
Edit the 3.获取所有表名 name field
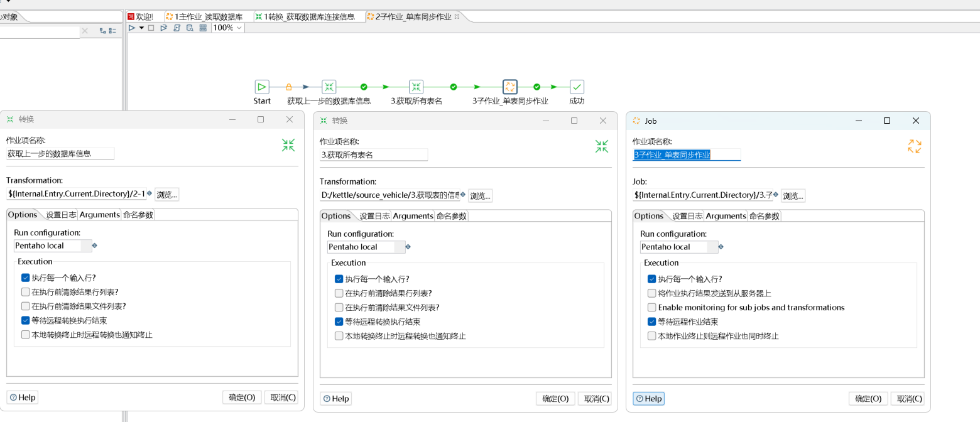pyautogui.click(x=374, y=154)
